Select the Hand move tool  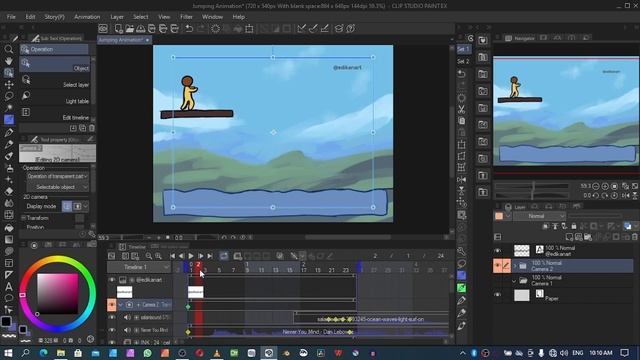8,61
